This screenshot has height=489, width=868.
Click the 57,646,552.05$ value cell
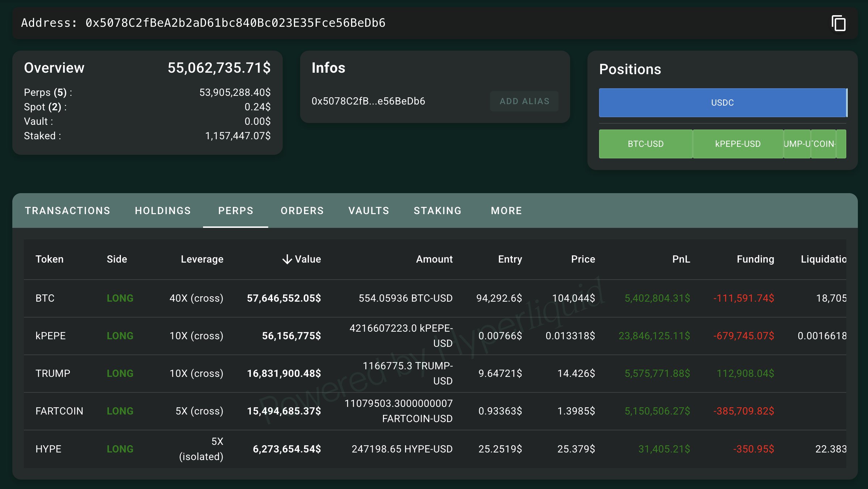(x=284, y=298)
